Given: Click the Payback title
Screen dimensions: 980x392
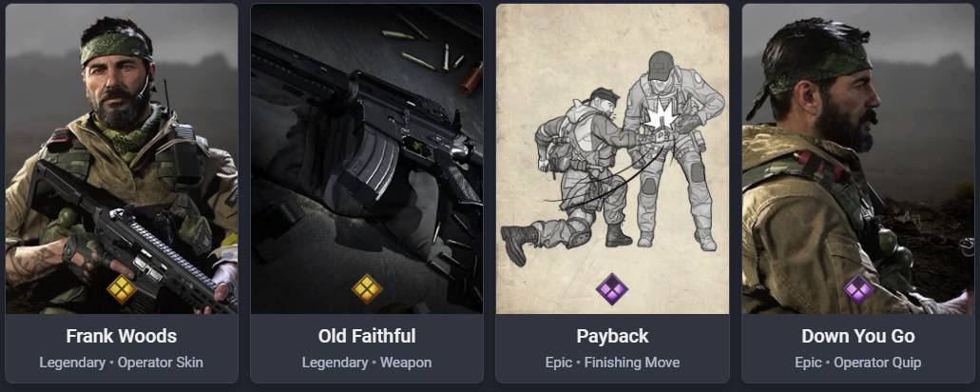Looking at the screenshot, I should coord(612,337).
